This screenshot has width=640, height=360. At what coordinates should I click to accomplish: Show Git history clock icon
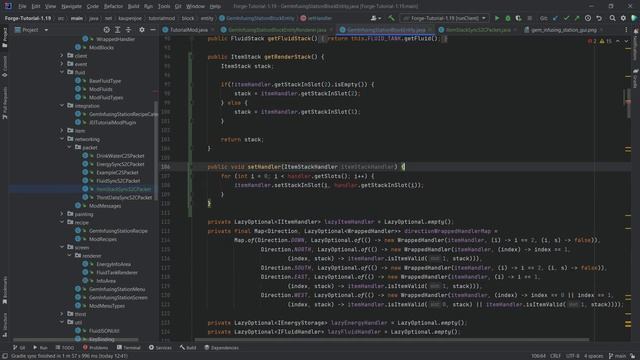tap(588, 18)
